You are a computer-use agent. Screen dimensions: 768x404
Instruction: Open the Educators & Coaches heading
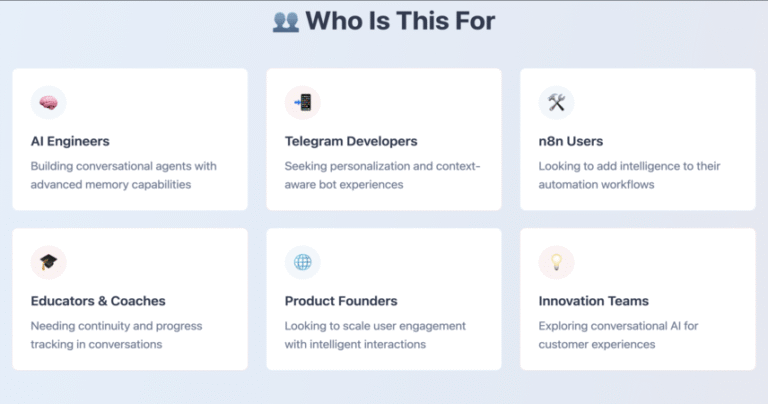point(98,301)
